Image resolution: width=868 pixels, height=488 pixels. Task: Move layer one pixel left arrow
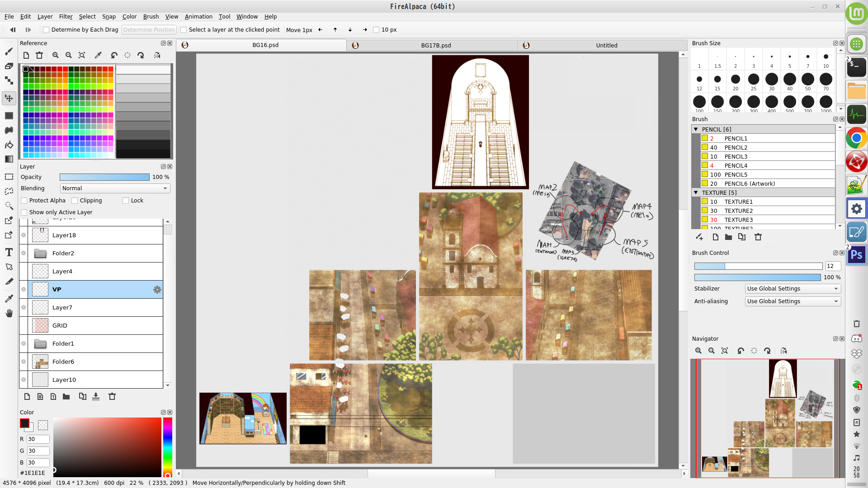[320, 30]
